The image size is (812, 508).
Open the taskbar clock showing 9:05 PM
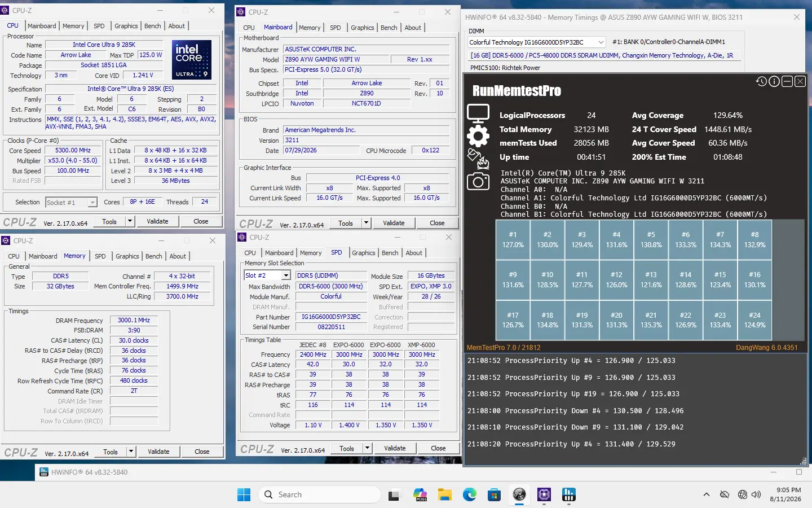[785, 494]
